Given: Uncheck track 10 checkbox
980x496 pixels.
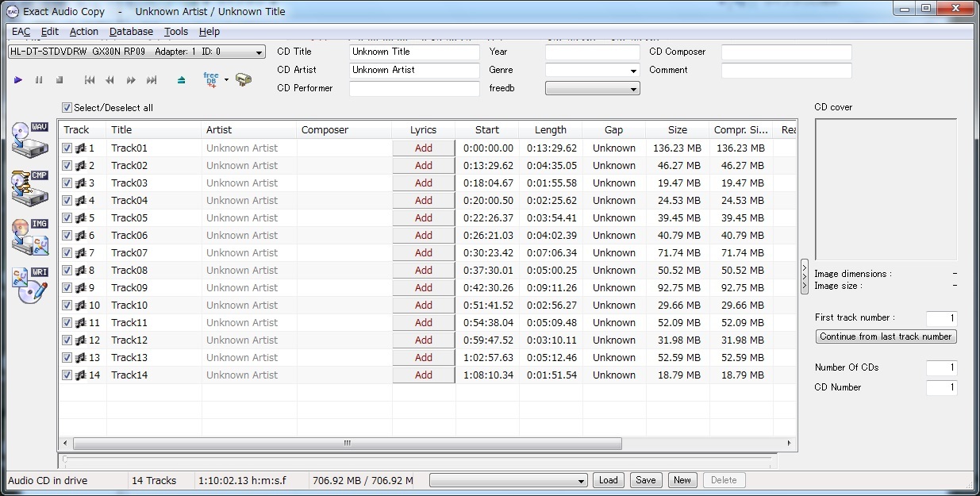Looking at the screenshot, I should (x=67, y=306).
